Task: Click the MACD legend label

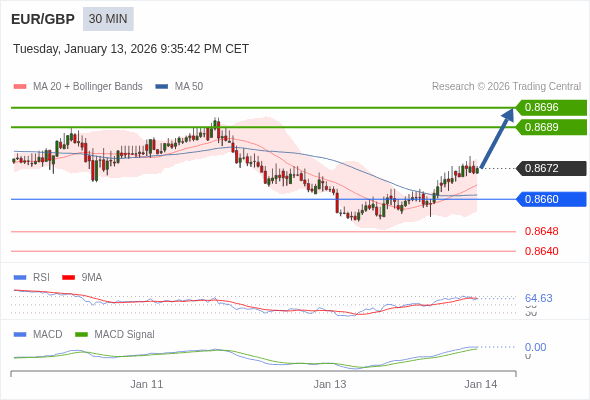Action: click(48, 335)
